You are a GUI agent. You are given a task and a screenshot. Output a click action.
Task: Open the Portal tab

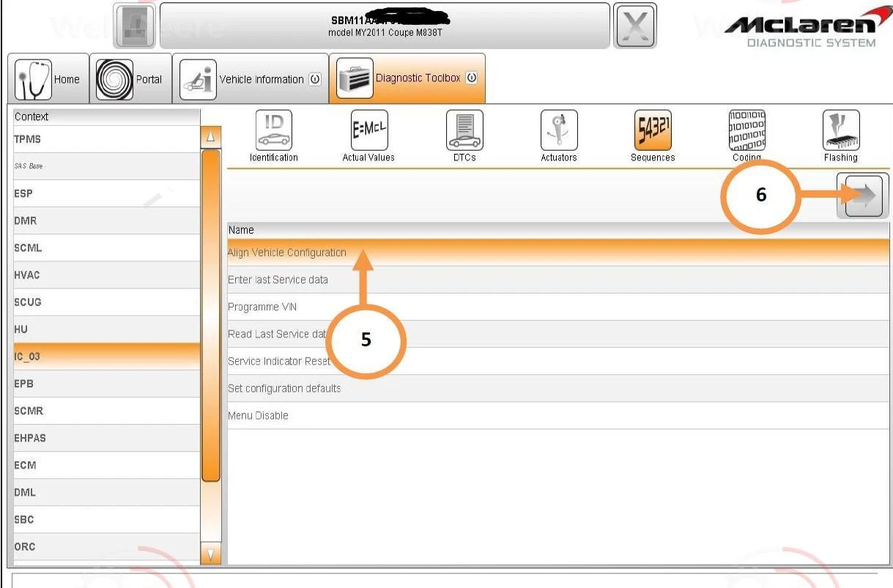[x=130, y=79]
